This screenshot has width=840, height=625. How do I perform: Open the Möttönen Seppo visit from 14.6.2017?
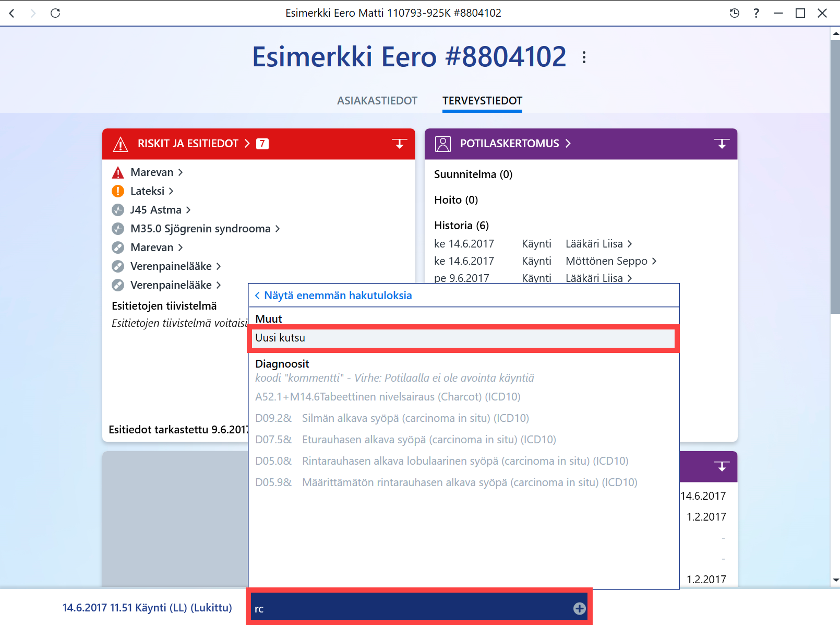pyautogui.click(x=611, y=261)
